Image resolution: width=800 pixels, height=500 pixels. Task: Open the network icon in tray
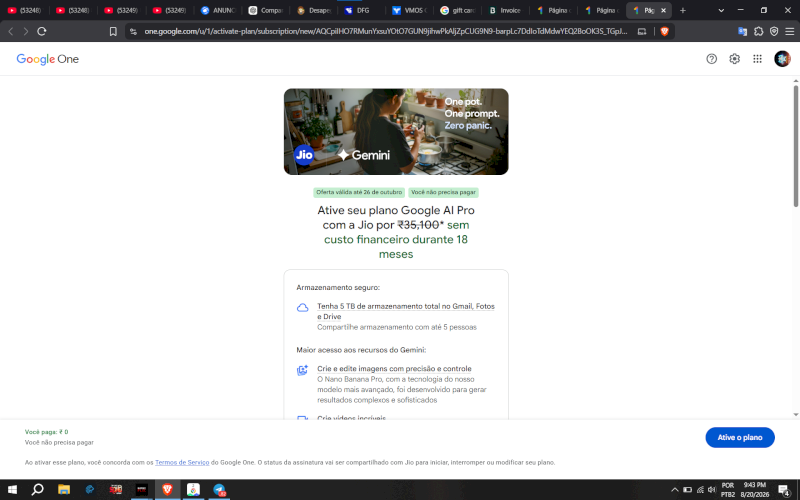pyautogui.click(x=700, y=490)
